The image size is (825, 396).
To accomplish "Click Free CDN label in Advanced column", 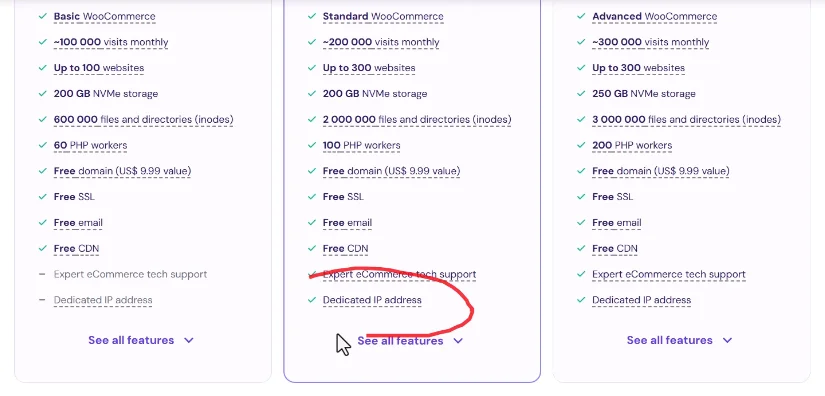I will (x=615, y=248).
